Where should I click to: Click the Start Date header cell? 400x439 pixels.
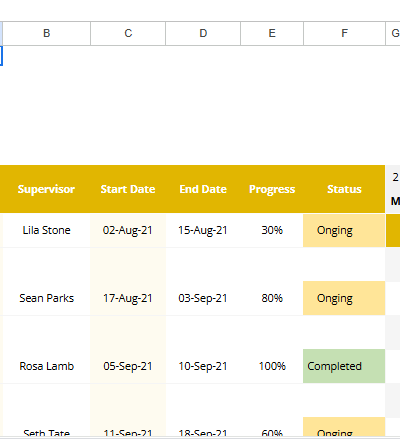click(x=128, y=189)
